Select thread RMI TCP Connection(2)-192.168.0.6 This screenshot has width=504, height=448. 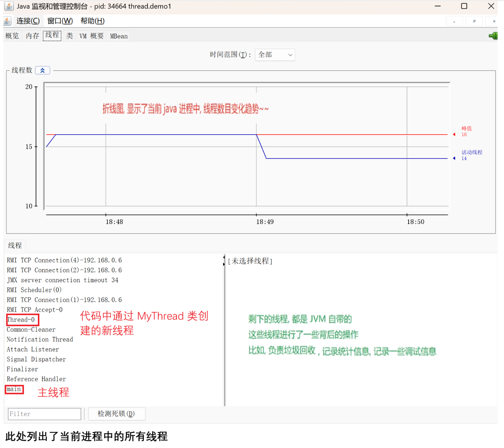(x=64, y=270)
